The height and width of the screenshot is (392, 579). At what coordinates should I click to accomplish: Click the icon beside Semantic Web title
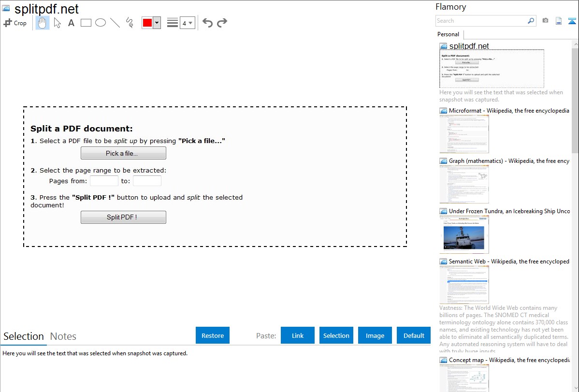(443, 261)
